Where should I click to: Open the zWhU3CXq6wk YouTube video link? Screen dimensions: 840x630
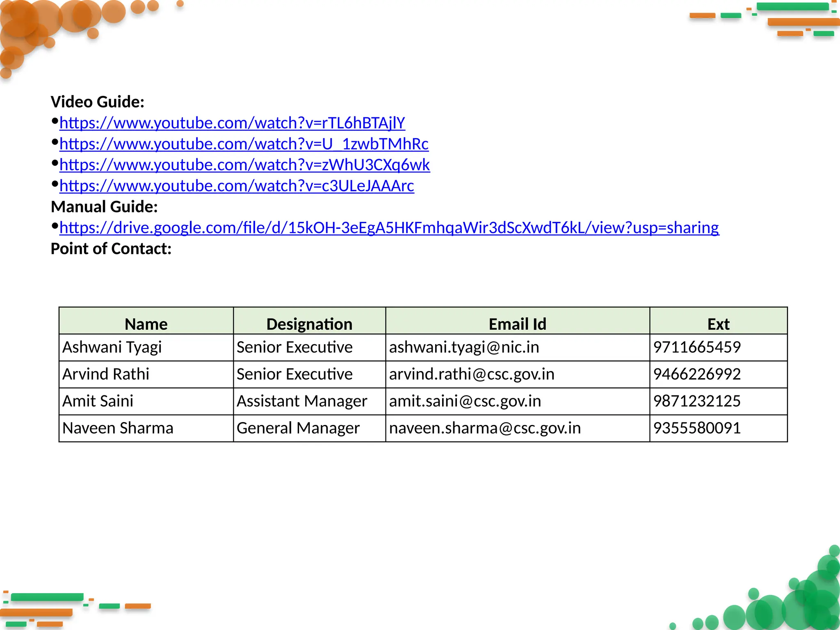point(244,165)
